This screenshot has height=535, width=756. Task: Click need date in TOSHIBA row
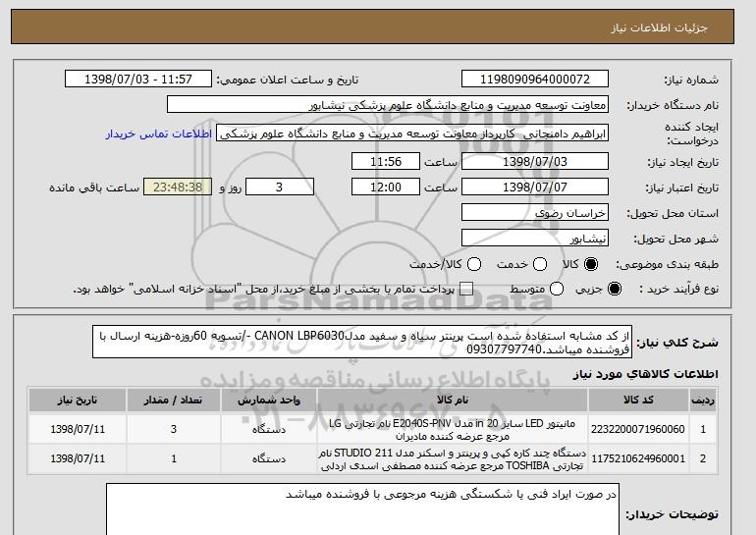point(78,458)
